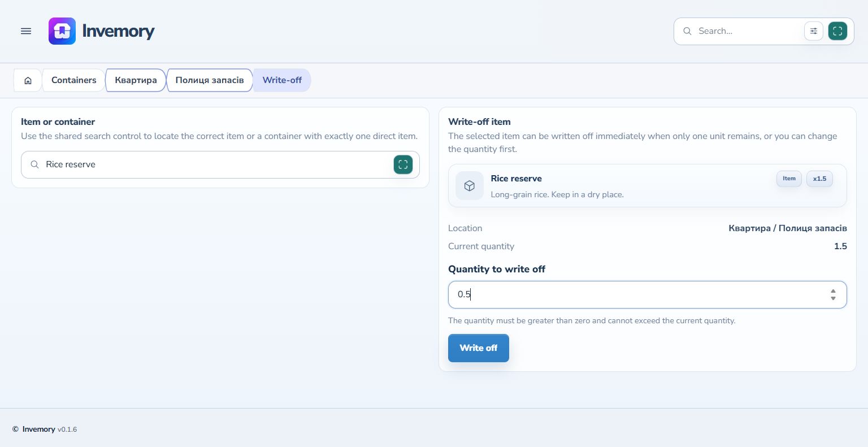Click the header barcode scan button

tap(837, 31)
